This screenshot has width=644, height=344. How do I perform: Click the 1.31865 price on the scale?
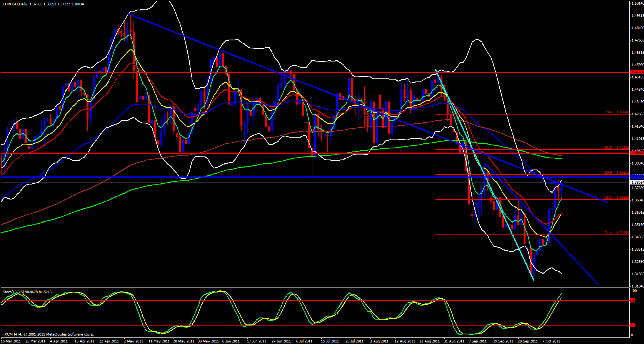point(637,274)
